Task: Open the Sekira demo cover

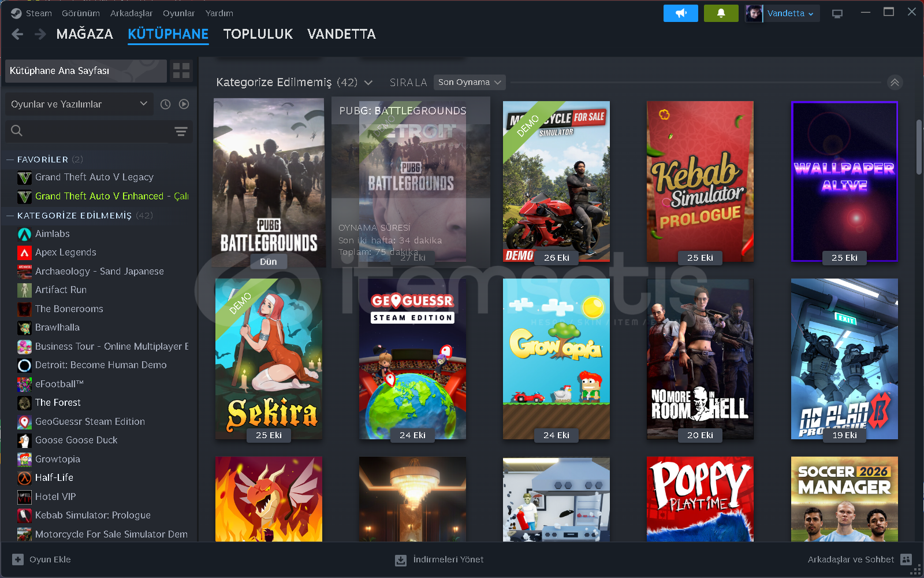Action: 269,359
